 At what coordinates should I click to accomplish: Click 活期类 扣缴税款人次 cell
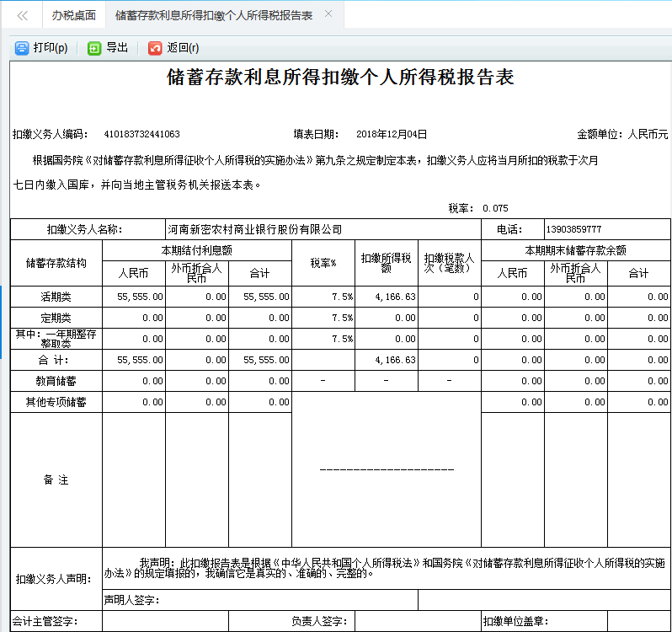449,297
